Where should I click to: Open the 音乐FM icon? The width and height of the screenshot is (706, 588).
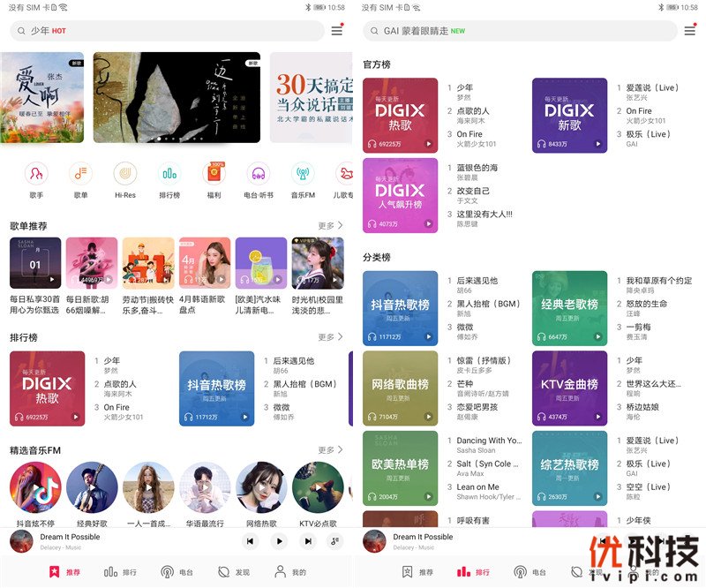coord(302,176)
